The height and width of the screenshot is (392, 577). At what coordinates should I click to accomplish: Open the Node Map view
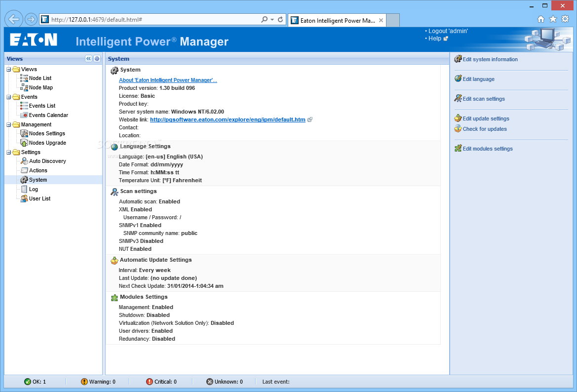tap(41, 87)
